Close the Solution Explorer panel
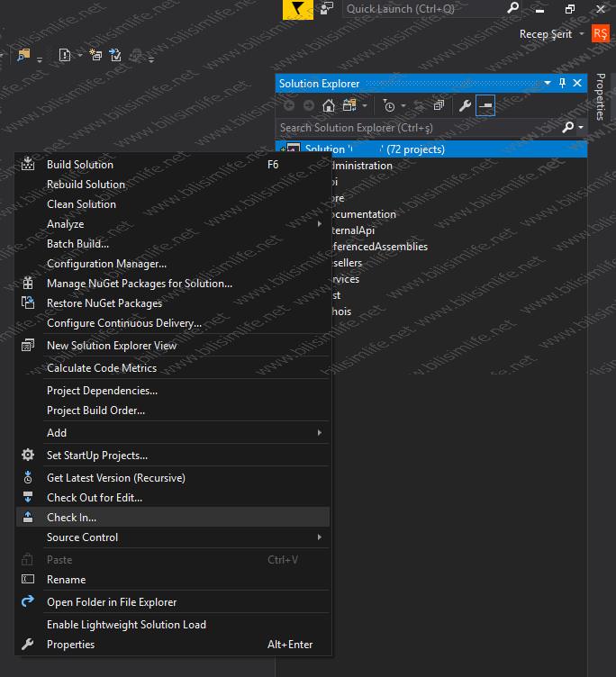 tap(577, 83)
